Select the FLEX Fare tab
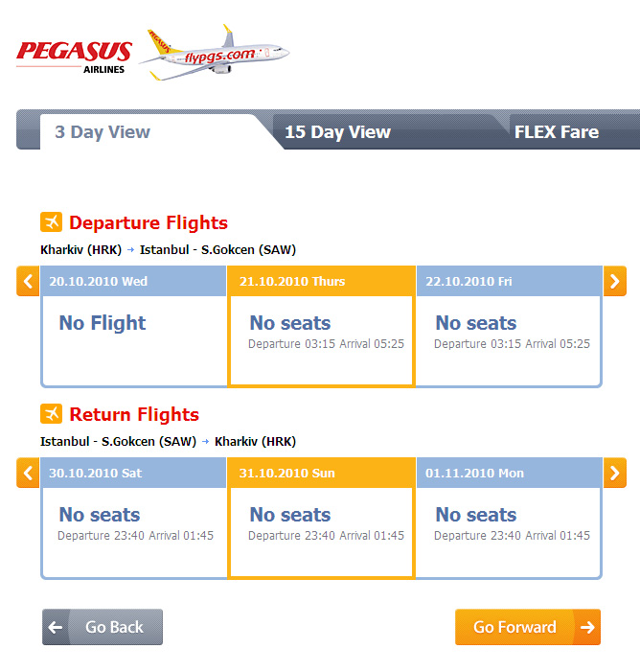Screen dimensions: 640x672 click(557, 132)
